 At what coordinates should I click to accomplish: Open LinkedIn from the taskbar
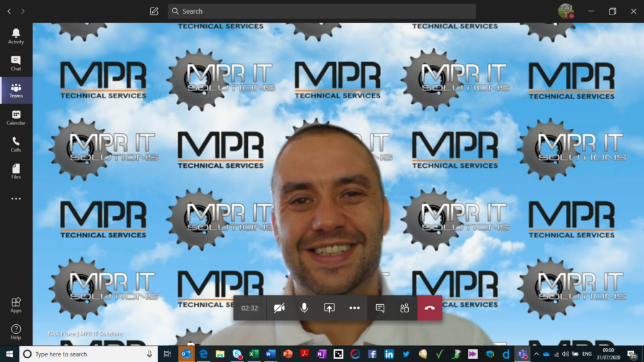pyautogui.click(x=389, y=354)
